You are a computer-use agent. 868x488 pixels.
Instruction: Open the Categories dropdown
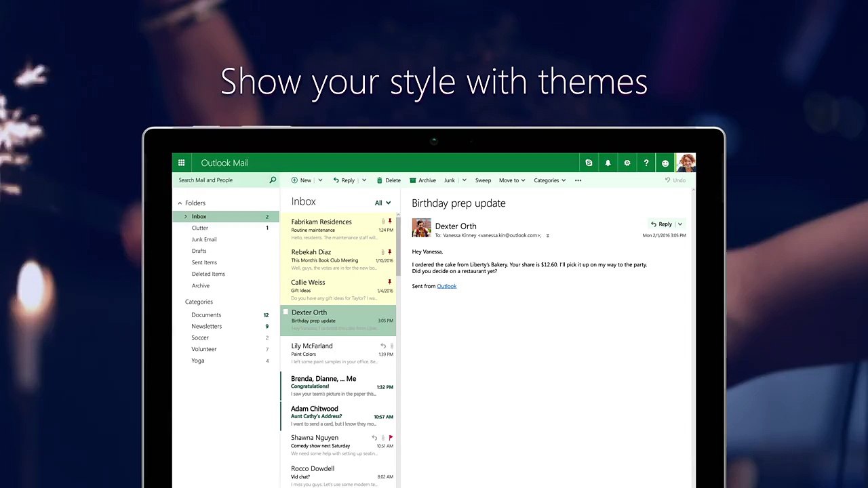pyautogui.click(x=549, y=180)
